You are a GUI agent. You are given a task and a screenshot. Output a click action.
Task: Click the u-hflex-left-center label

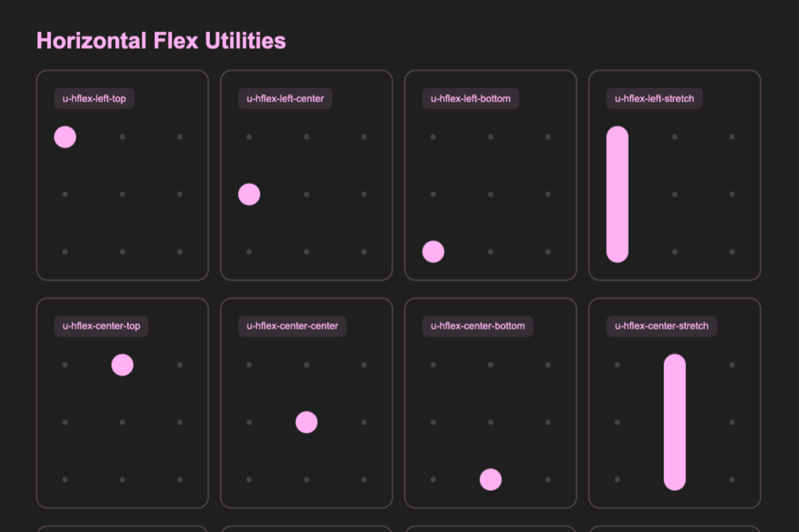coord(285,98)
